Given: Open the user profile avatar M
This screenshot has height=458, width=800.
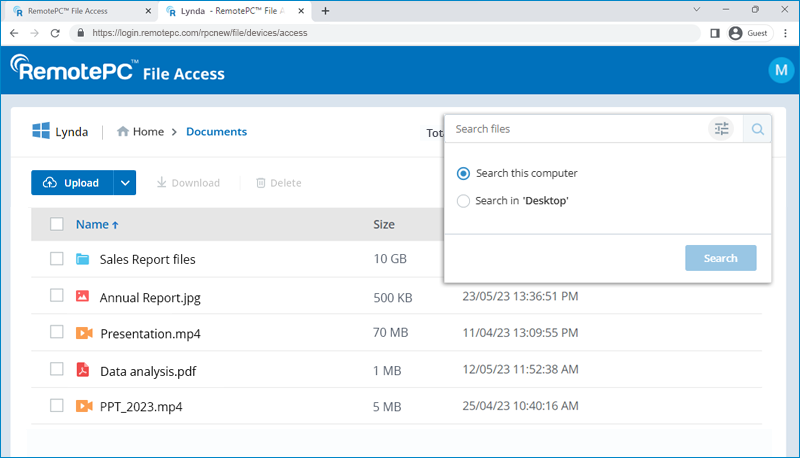Looking at the screenshot, I should pos(779,70).
